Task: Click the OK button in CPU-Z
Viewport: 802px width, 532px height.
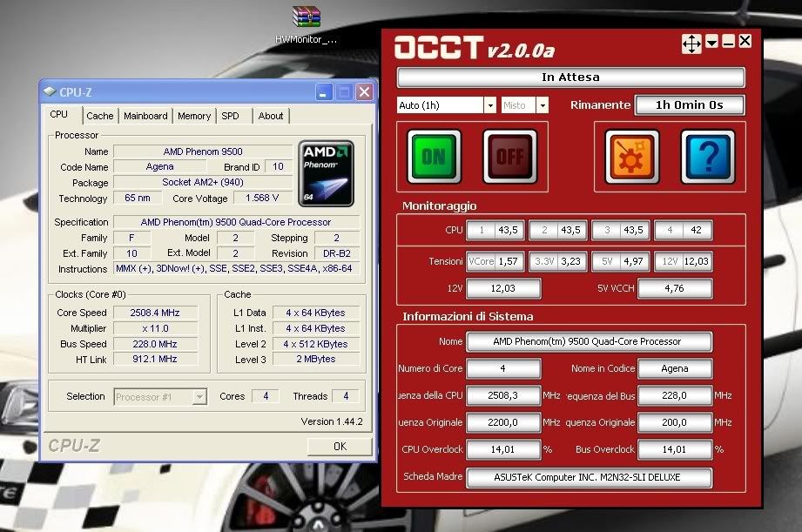Action: tap(340, 447)
